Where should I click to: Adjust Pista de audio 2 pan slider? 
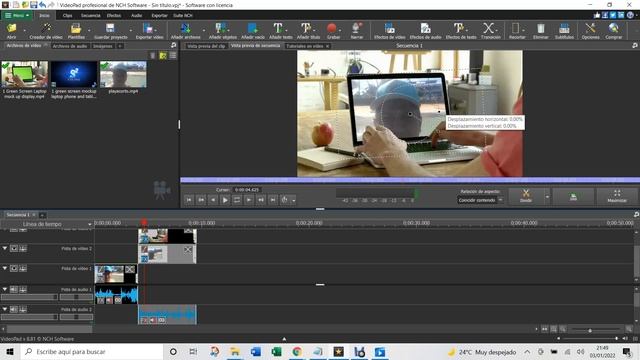[76, 317]
